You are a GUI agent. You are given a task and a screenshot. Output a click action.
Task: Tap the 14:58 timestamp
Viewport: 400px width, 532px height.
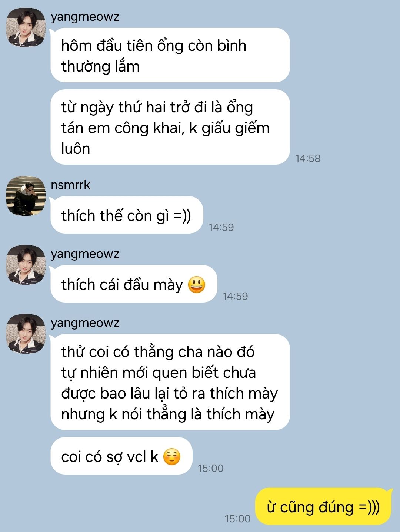point(308,158)
